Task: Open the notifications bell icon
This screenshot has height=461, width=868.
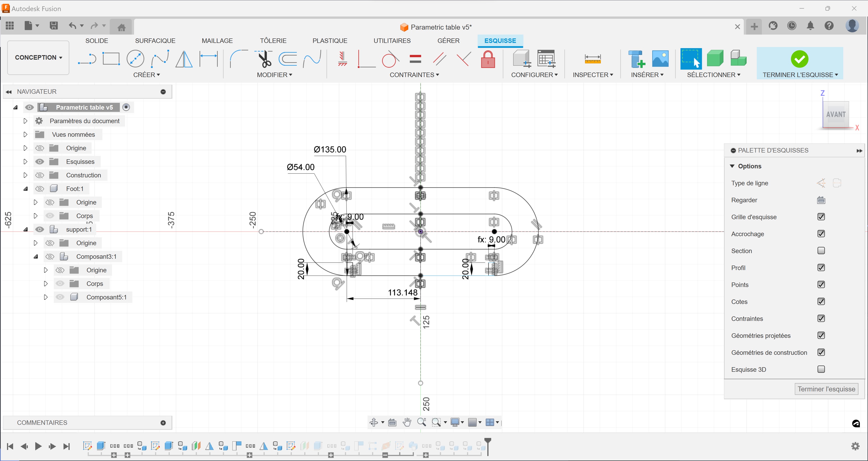Action: pyautogui.click(x=810, y=26)
